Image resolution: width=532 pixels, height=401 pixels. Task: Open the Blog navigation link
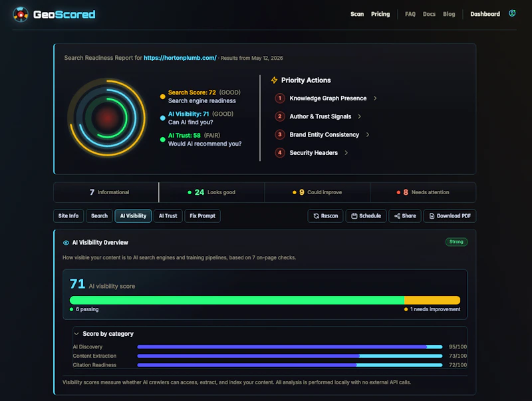tap(449, 14)
